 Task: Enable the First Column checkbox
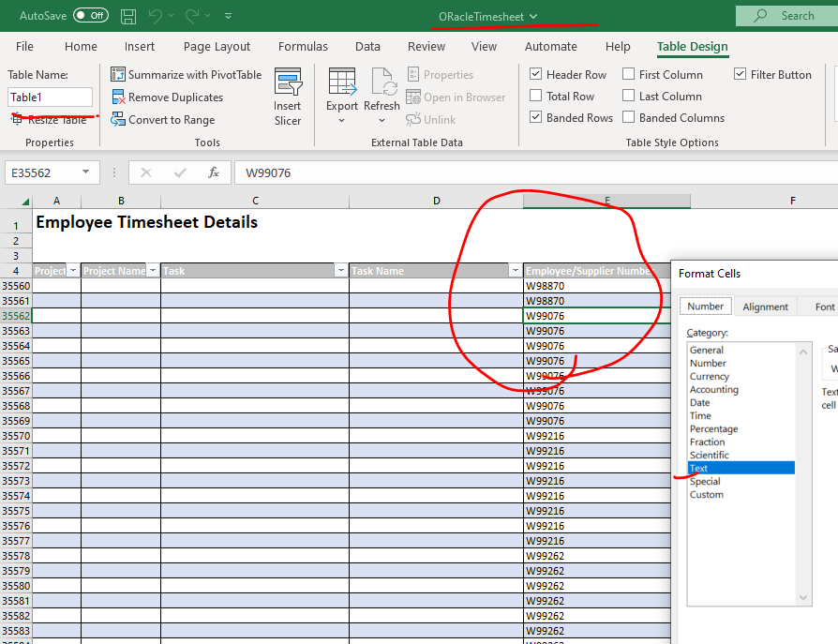click(x=628, y=74)
